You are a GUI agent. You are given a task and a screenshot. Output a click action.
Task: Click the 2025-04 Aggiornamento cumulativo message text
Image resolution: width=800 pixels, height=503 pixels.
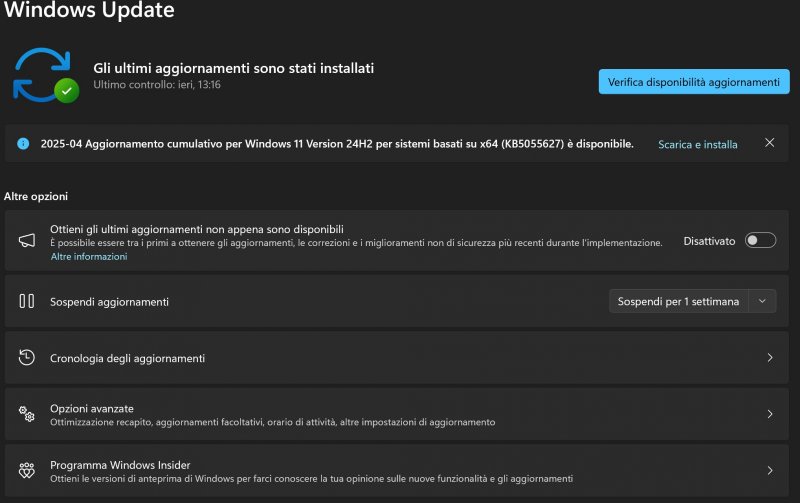tap(337, 144)
